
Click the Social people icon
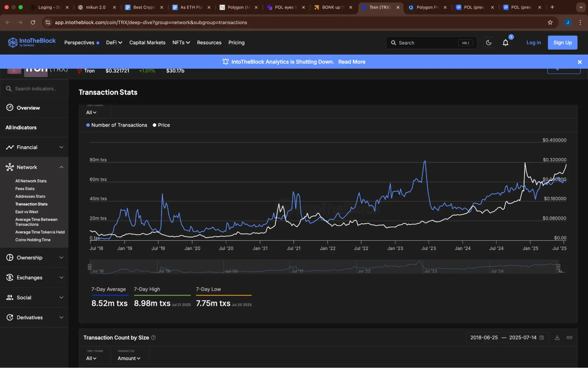[x=10, y=297]
